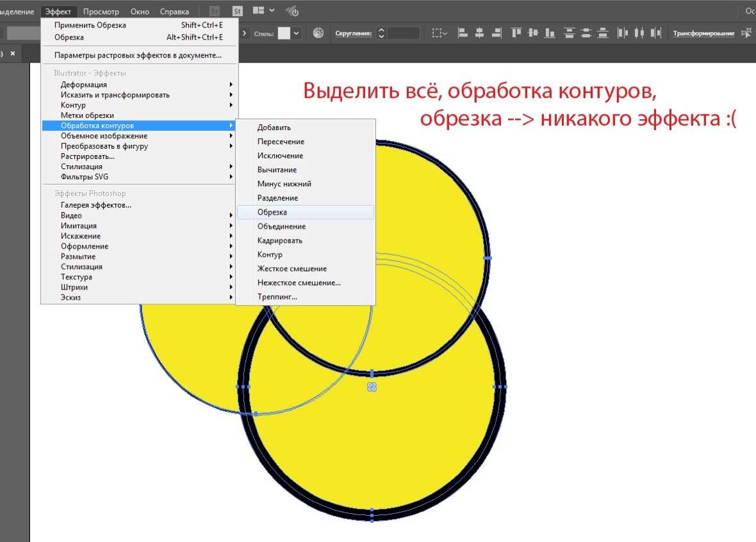Image resolution: width=756 pixels, height=542 pixels.
Task: Choose Применить Обрезка
Action: tap(139, 24)
